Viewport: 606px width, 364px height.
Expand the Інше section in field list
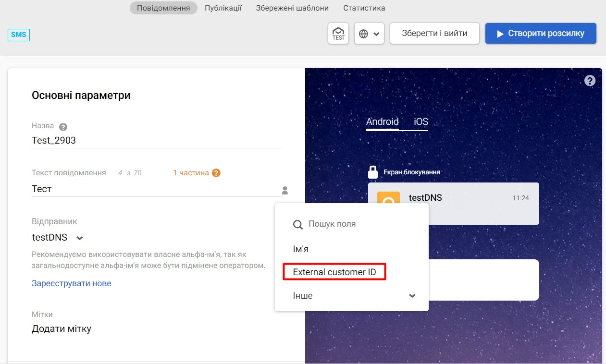click(411, 296)
